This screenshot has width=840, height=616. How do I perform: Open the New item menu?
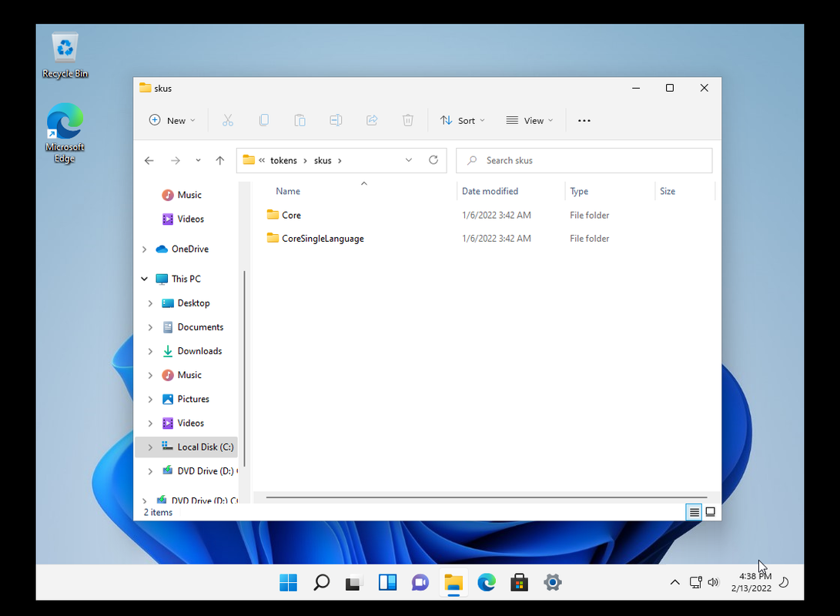point(172,121)
